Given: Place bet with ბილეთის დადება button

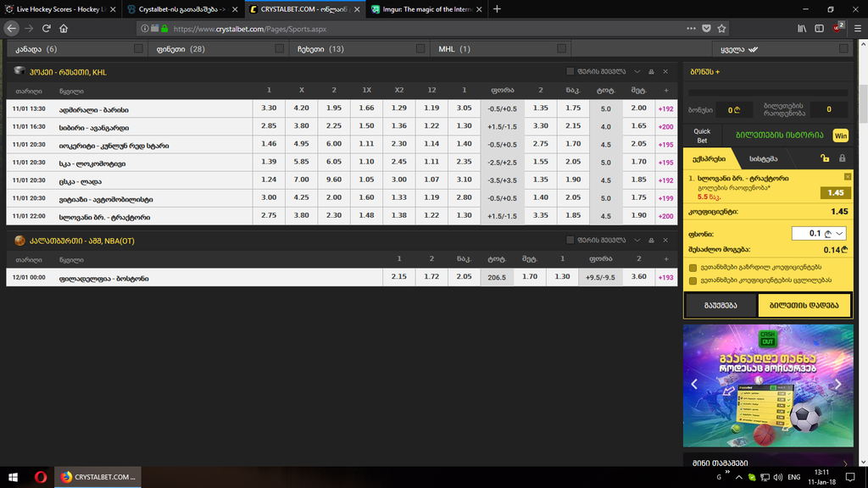Looking at the screenshot, I should point(804,305).
